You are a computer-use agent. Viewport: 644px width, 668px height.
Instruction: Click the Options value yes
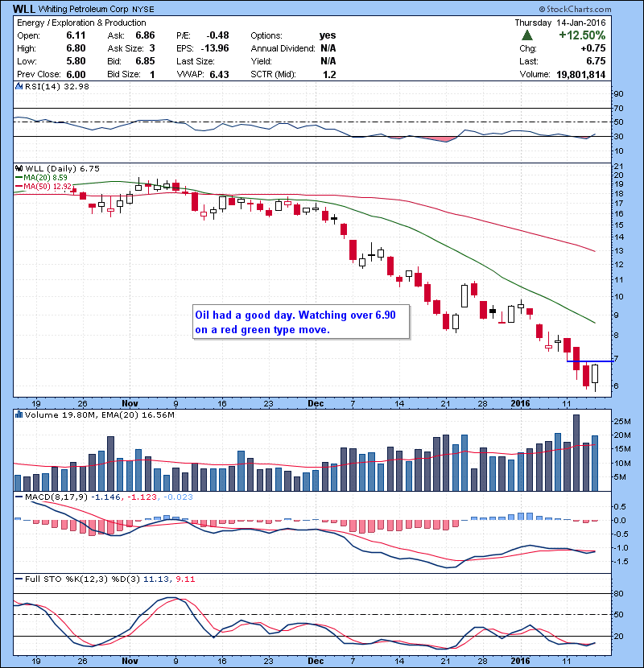tap(328, 35)
